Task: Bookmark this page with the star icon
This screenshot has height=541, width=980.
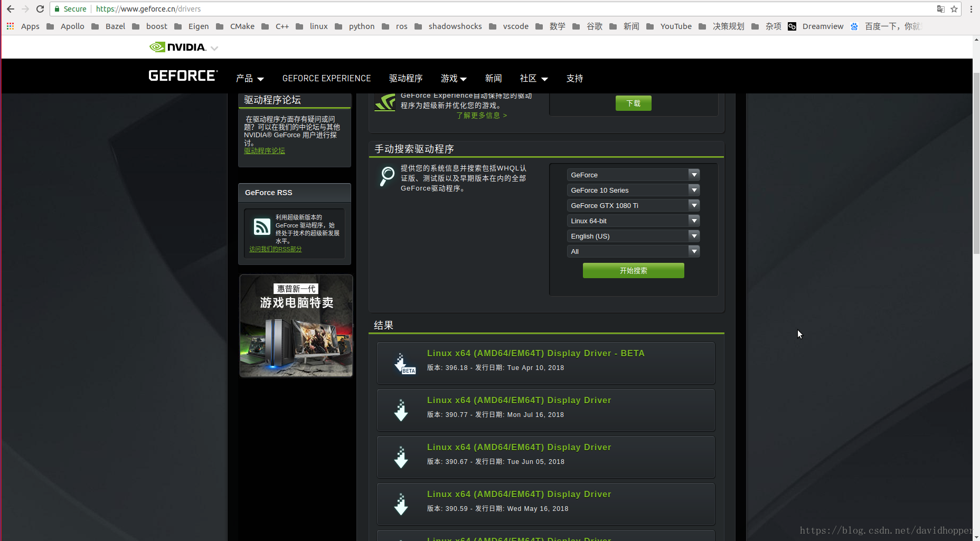Action: point(954,9)
